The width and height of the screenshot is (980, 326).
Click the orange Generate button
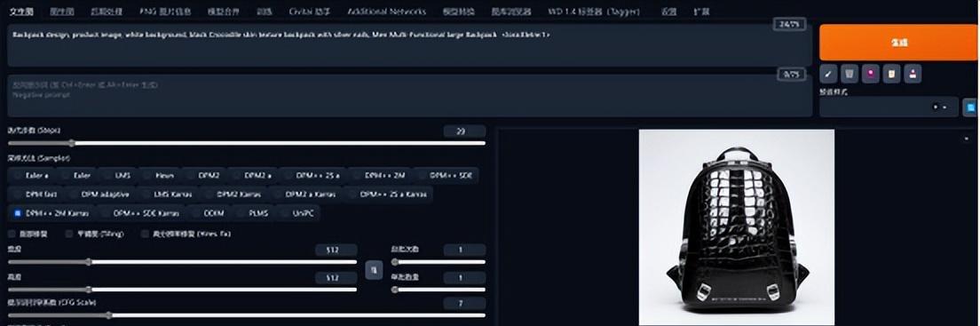point(898,43)
